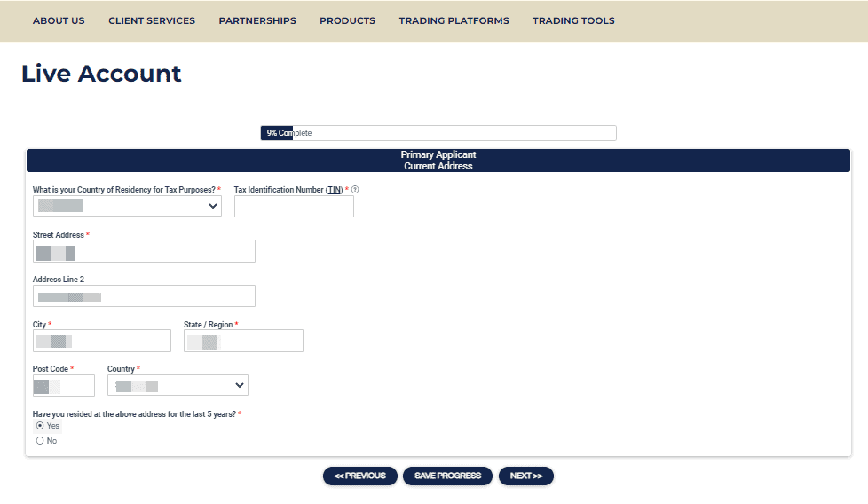Viewport: 868px width, 504px height.
Task: Open the Partnerships menu
Action: [257, 20]
